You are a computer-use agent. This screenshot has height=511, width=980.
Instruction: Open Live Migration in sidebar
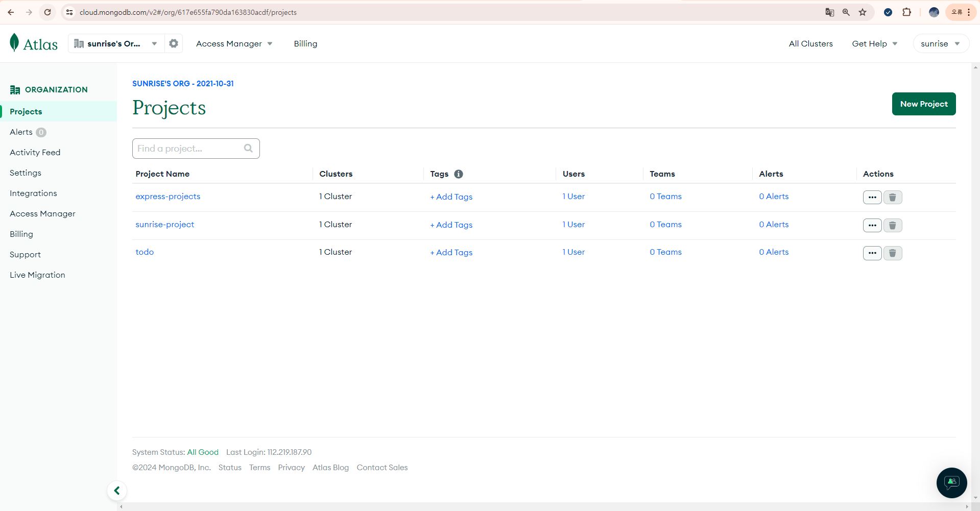(x=37, y=275)
